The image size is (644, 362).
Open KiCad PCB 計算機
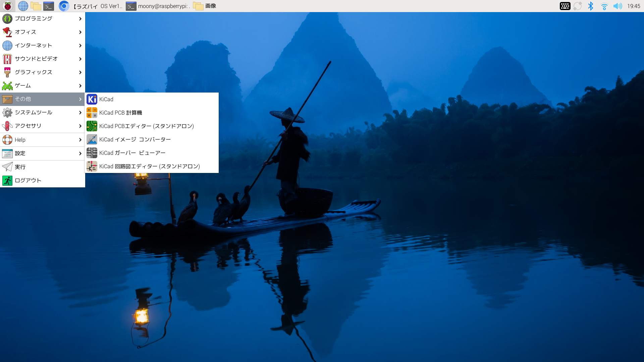(x=120, y=113)
